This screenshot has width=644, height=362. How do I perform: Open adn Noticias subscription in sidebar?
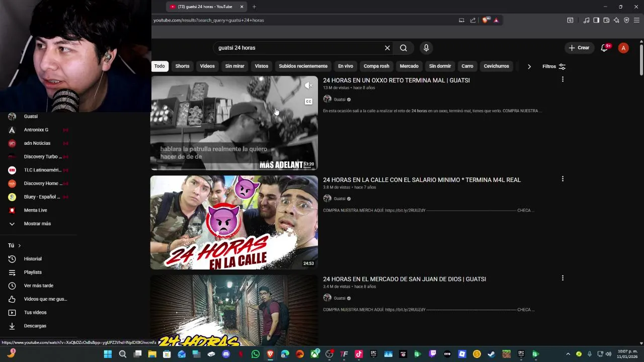pyautogui.click(x=38, y=143)
